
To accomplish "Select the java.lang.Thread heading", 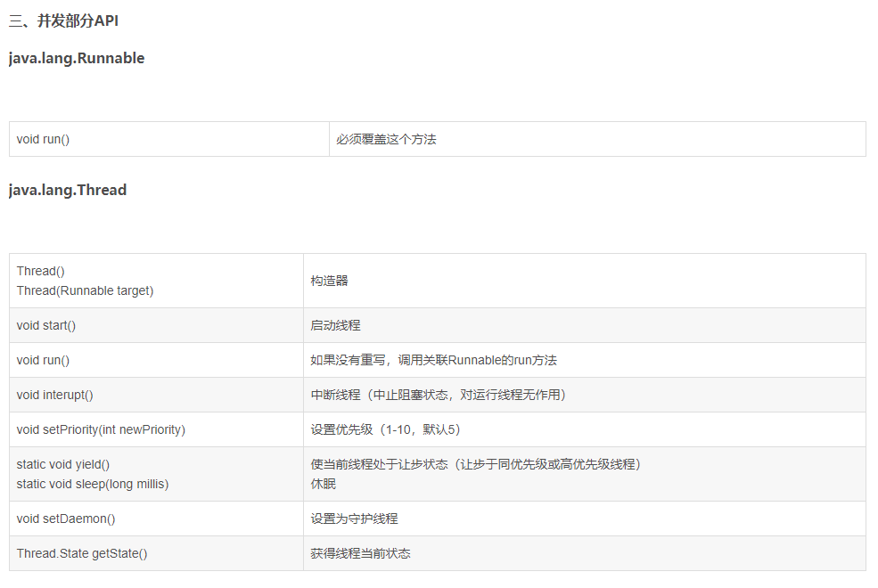I will [67, 190].
